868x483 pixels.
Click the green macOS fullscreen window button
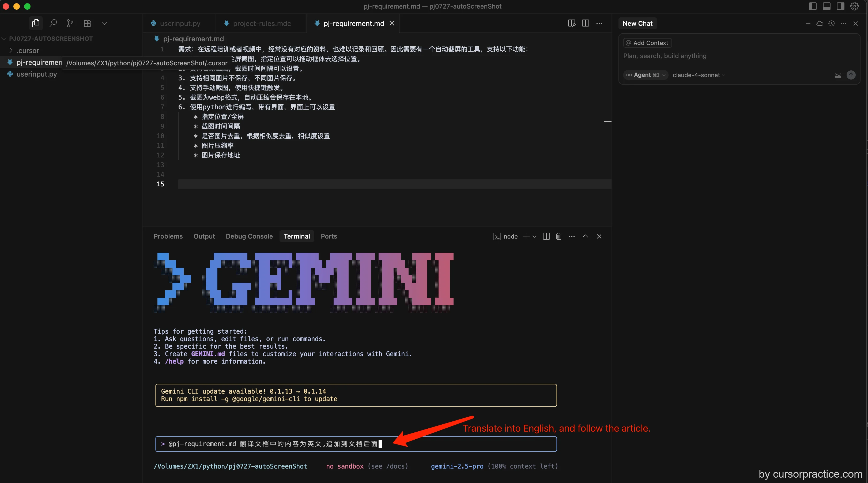point(27,6)
